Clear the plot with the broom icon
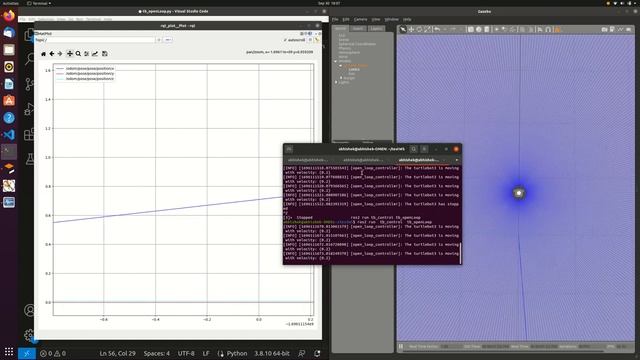Viewport: 640px width, 360px height. tap(317, 40)
